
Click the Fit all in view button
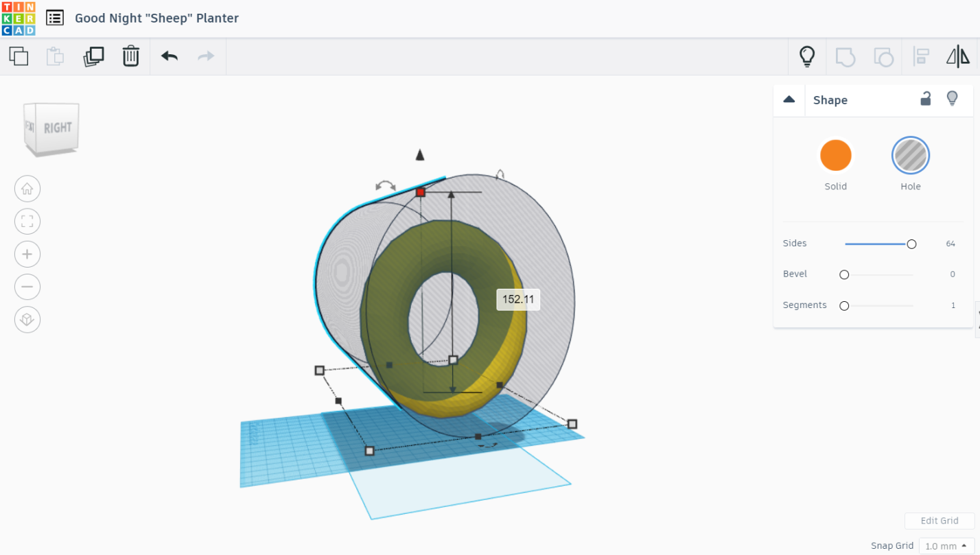pos(27,221)
